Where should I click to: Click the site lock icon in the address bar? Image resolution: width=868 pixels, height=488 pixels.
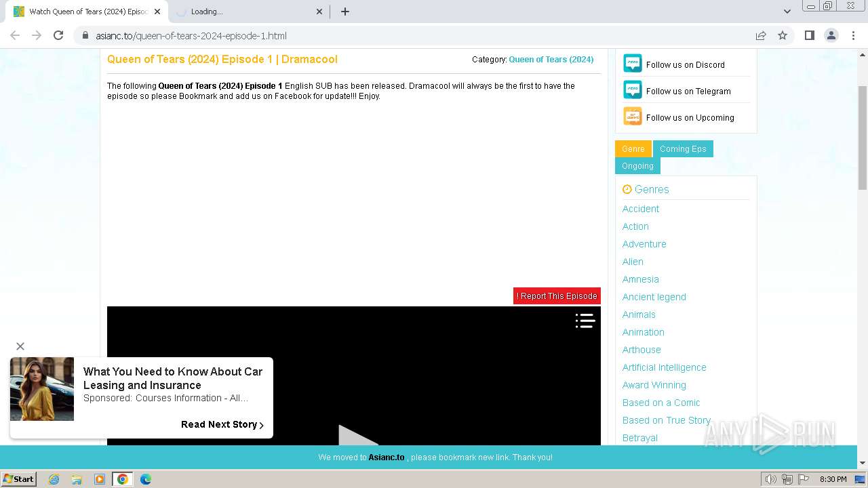85,35
